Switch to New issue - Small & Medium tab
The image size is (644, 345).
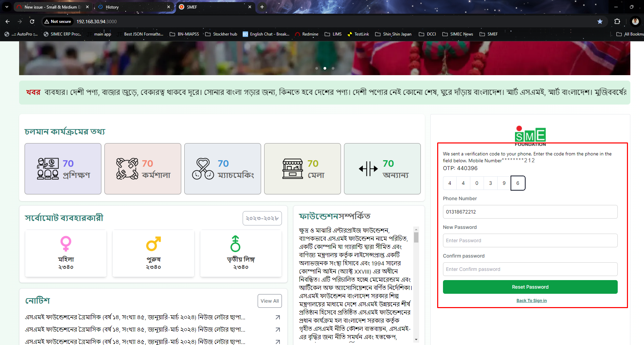click(53, 7)
